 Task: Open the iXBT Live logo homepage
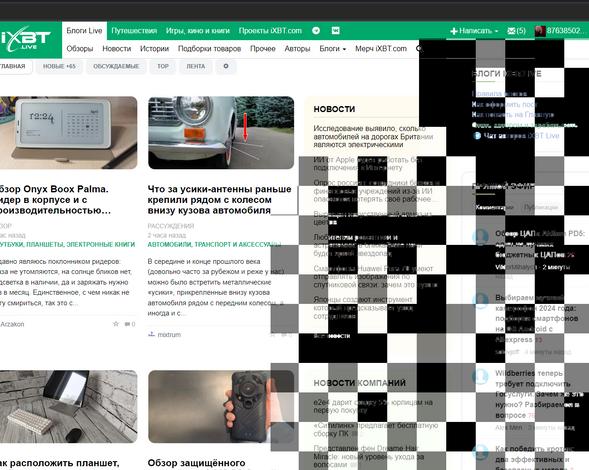[x=26, y=39]
